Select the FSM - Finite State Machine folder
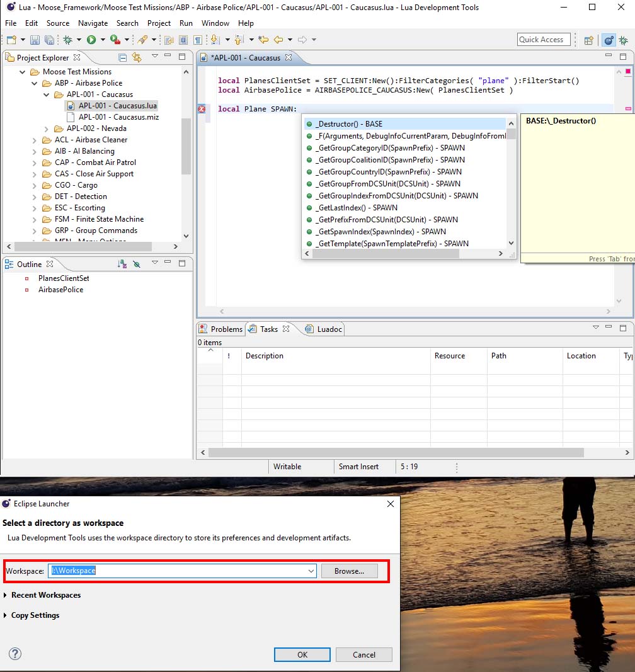The image size is (635, 672). tap(99, 219)
